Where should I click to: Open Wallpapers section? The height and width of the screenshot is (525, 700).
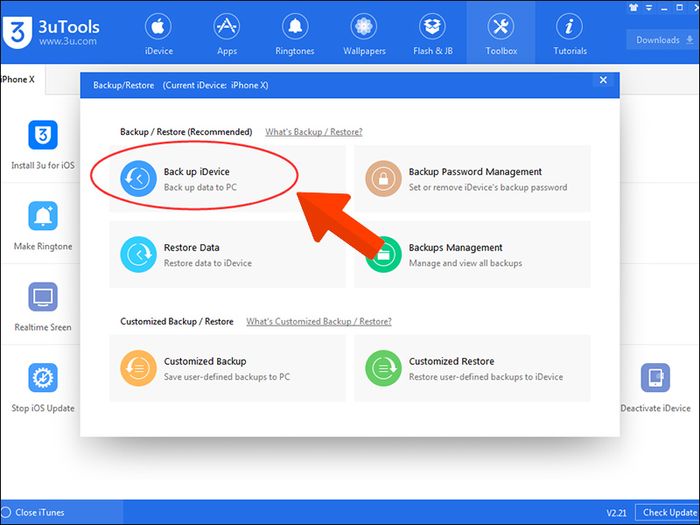(364, 34)
